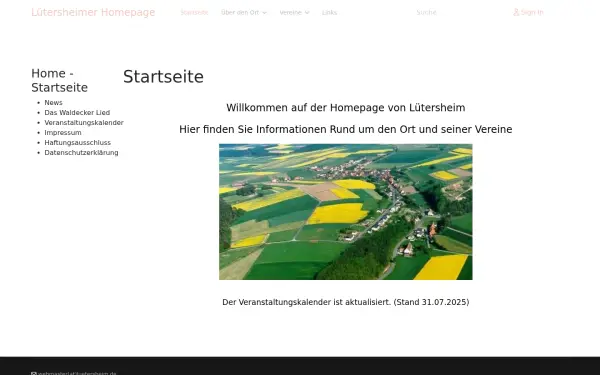Image resolution: width=600 pixels, height=375 pixels.
Task: Click the aerial photo of Lütersheim
Action: point(346,212)
